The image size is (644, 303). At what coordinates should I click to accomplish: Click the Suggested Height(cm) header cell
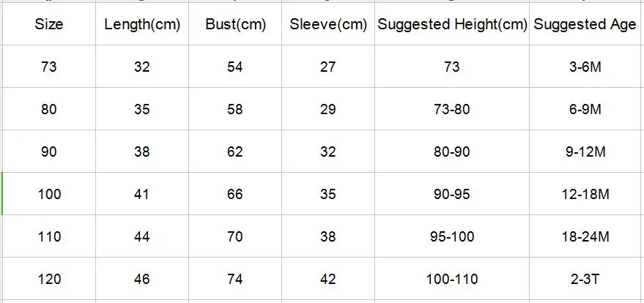(452, 24)
